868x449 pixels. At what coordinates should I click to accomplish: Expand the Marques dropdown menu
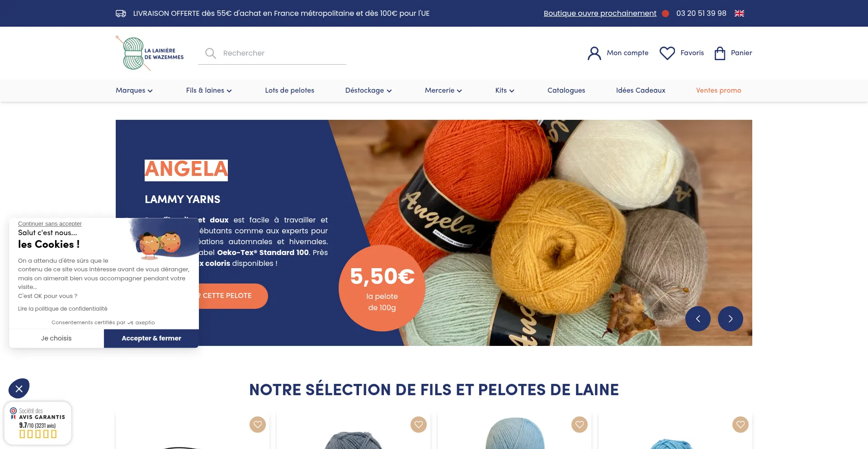(x=134, y=90)
